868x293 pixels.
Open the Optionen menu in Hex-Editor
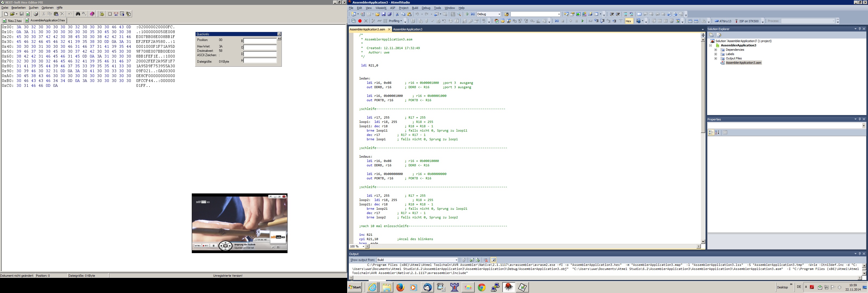tap(47, 8)
